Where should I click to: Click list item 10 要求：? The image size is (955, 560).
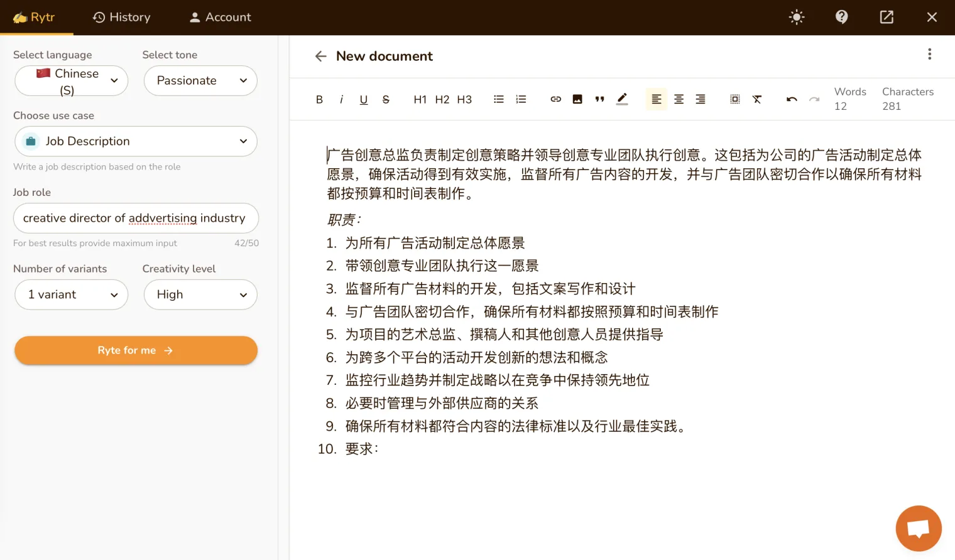click(362, 449)
